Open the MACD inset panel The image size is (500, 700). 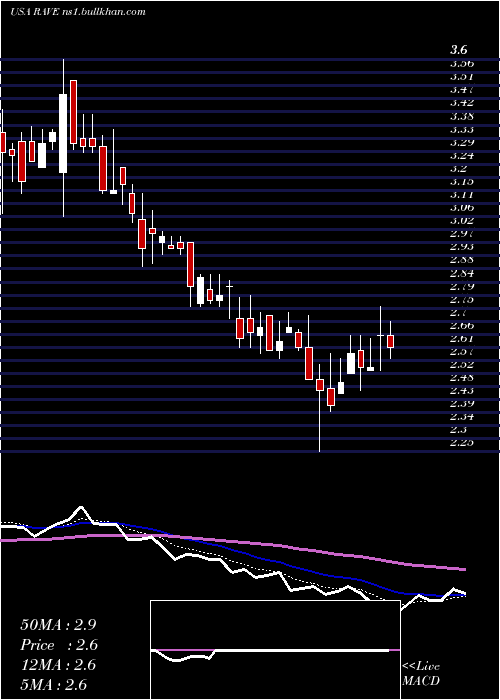275,650
